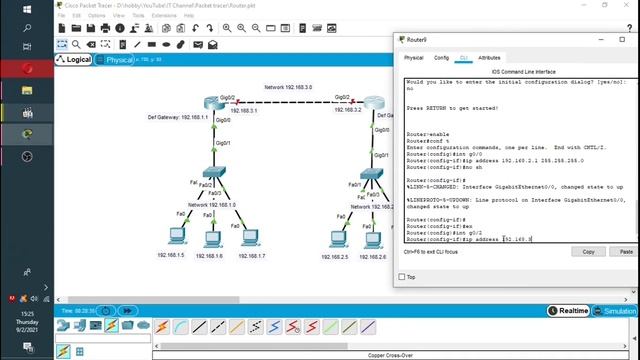The image size is (640, 360).
Task: Open the File menu
Action: pyautogui.click(x=61, y=16)
